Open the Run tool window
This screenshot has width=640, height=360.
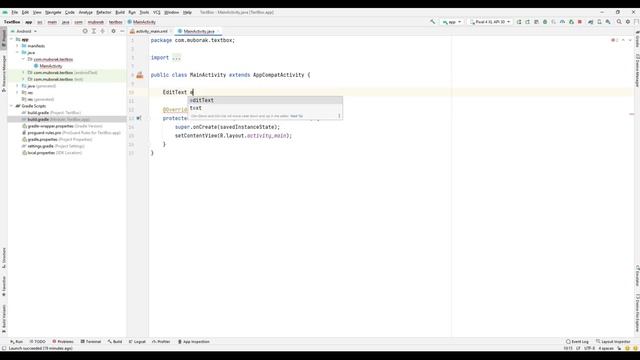17,342
